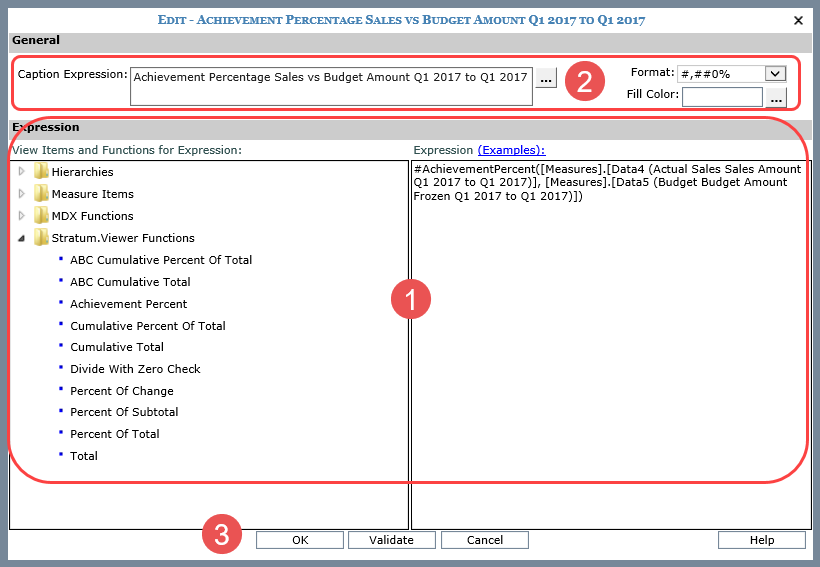Click the Hierarchies folder icon
The image size is (820, 567).
point(41,172)
